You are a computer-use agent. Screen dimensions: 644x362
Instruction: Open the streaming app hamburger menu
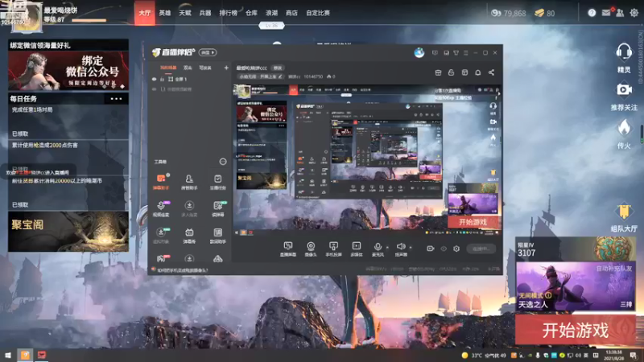pos(465,53)
